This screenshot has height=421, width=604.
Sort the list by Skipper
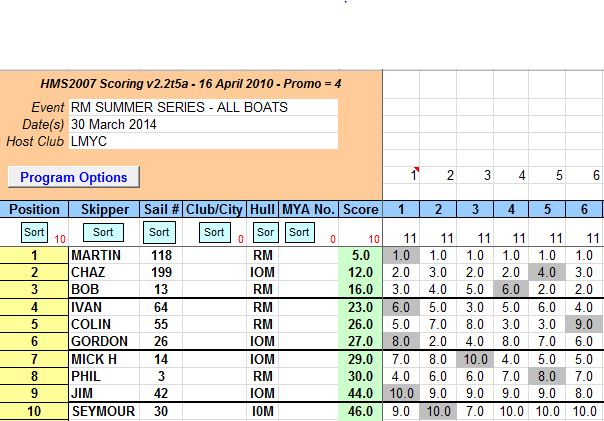point(103,232)
